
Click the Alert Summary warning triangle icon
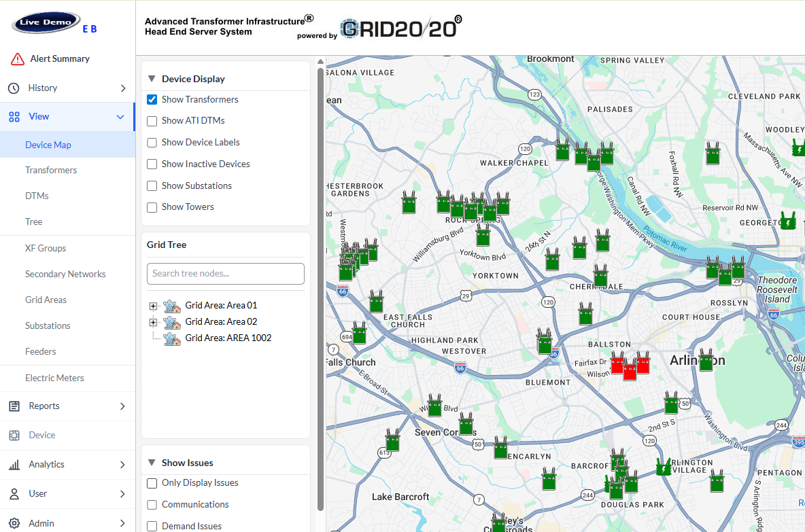[x=17, y=59]
